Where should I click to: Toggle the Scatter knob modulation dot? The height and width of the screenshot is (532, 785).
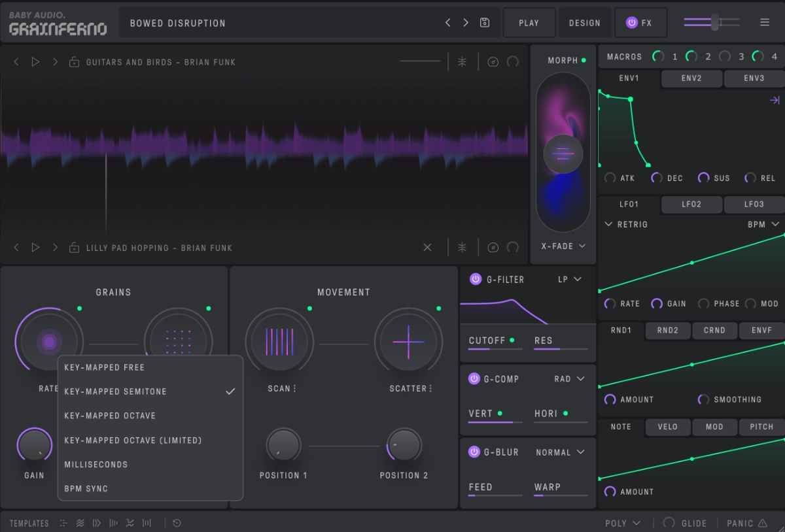[x=438, y=308]
